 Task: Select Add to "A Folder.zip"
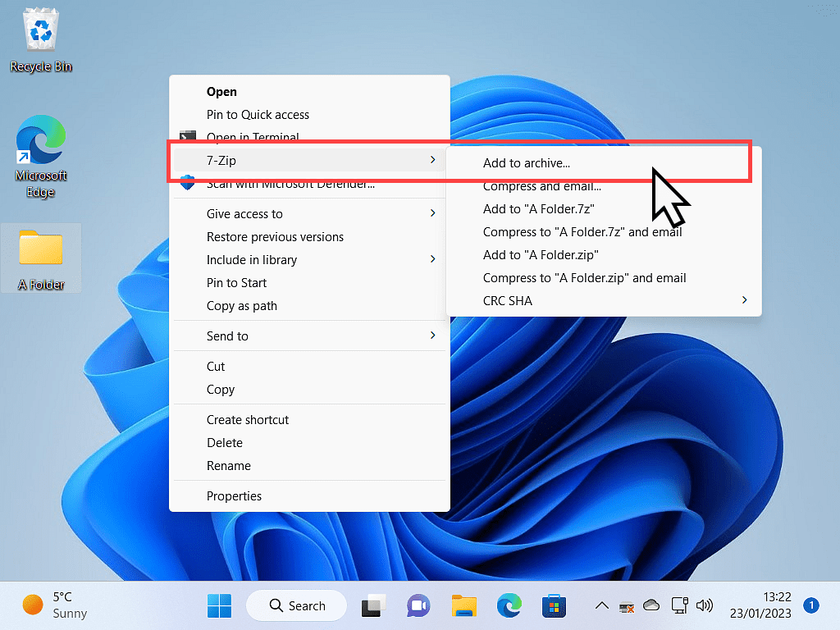(x=604, y=255)
